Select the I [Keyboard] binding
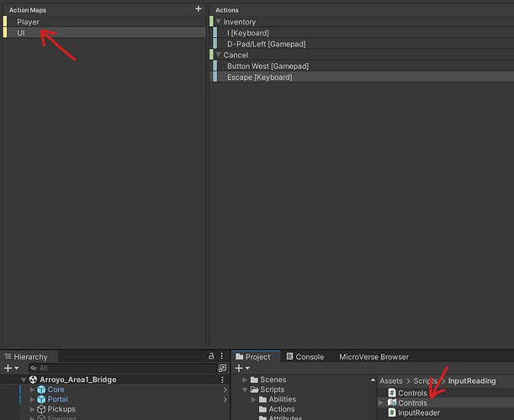 [x=362, y=33]
